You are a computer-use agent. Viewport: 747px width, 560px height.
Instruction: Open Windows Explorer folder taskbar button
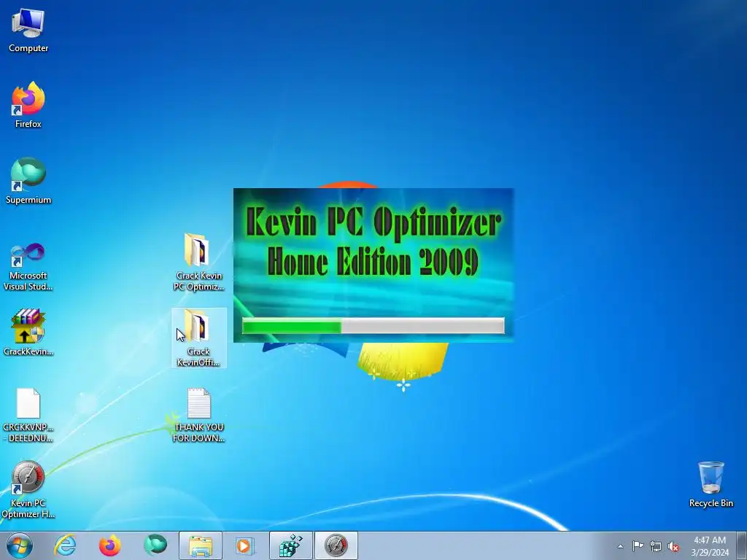point(201,545)
